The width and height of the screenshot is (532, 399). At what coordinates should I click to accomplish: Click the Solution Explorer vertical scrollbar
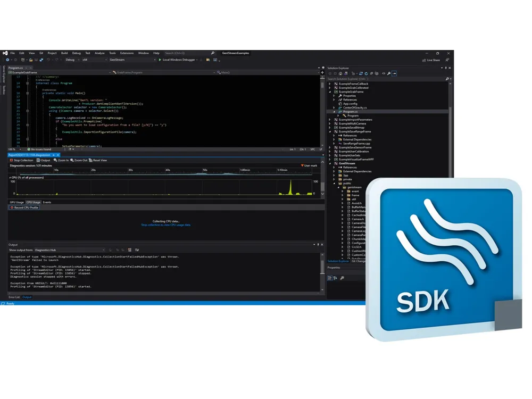[x=450, y=129]
